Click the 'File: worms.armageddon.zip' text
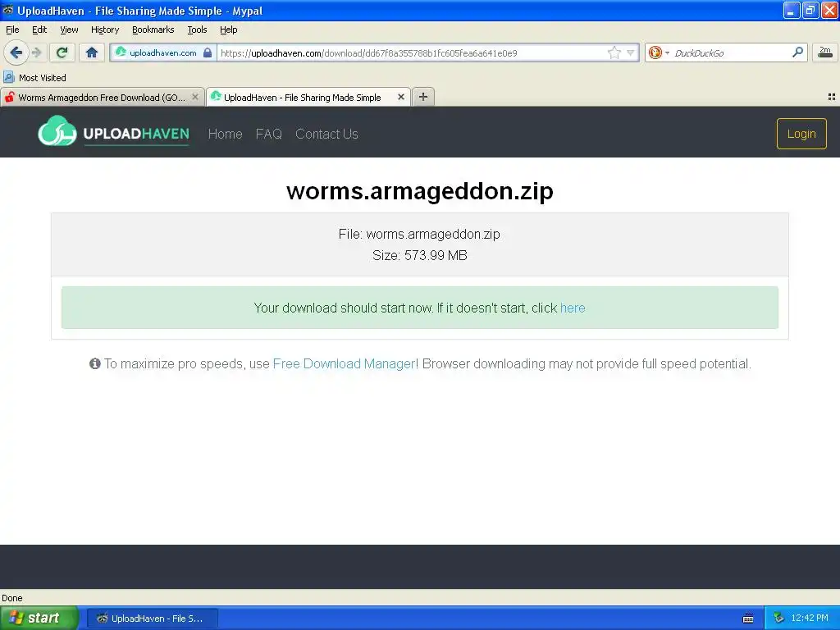The width and height of the screenshot is (840, 630). pos(419,234)
